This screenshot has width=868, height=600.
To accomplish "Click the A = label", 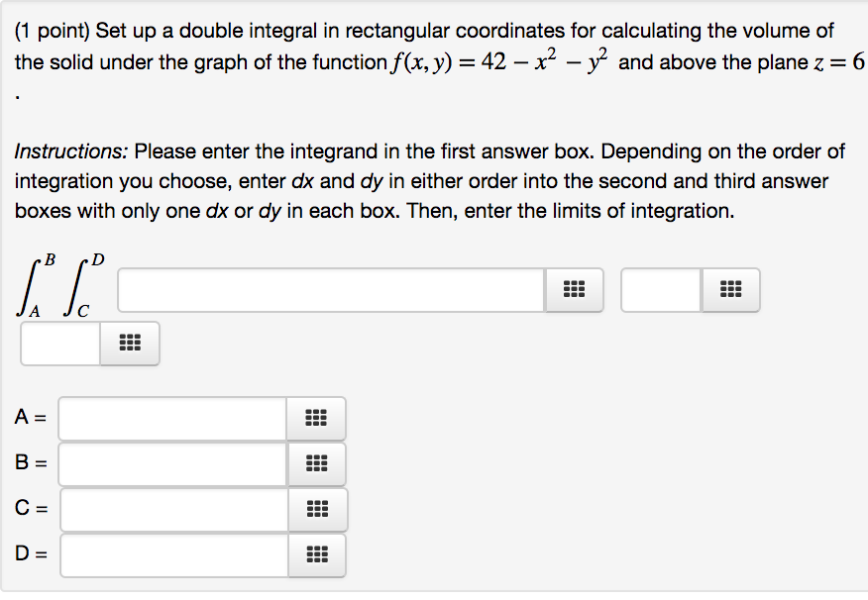I will [x=29, y=418].
